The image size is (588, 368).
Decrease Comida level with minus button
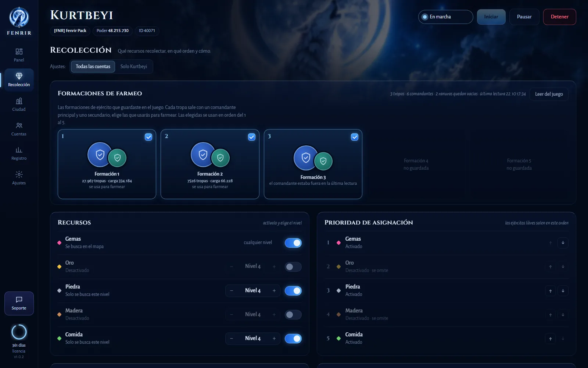pyautogui.click(x=232, y=339)
